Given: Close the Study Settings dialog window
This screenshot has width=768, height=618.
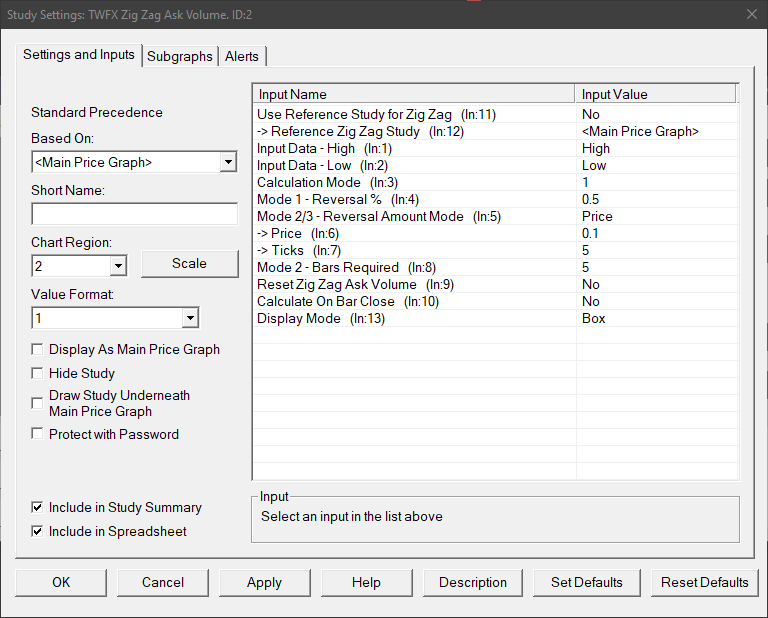Looking at the screenshot, I should click(x=750, y=14).
